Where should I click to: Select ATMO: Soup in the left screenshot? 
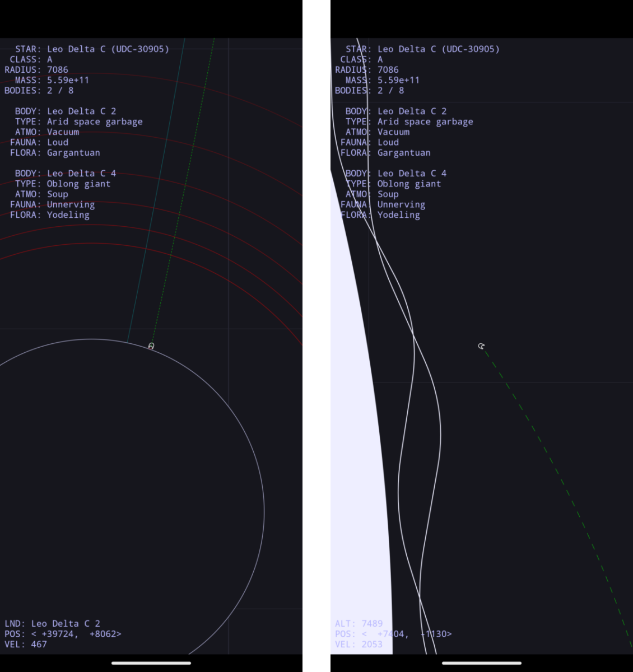pos(41,194)
